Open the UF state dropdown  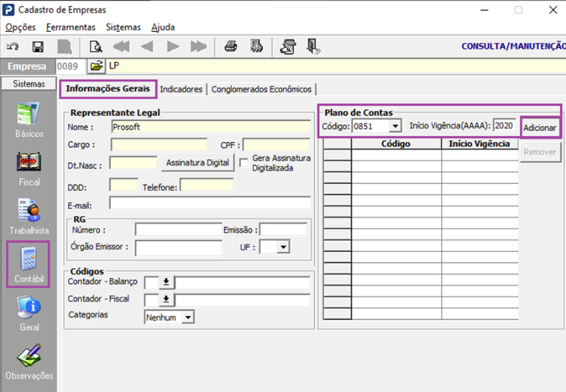(283, 247)
